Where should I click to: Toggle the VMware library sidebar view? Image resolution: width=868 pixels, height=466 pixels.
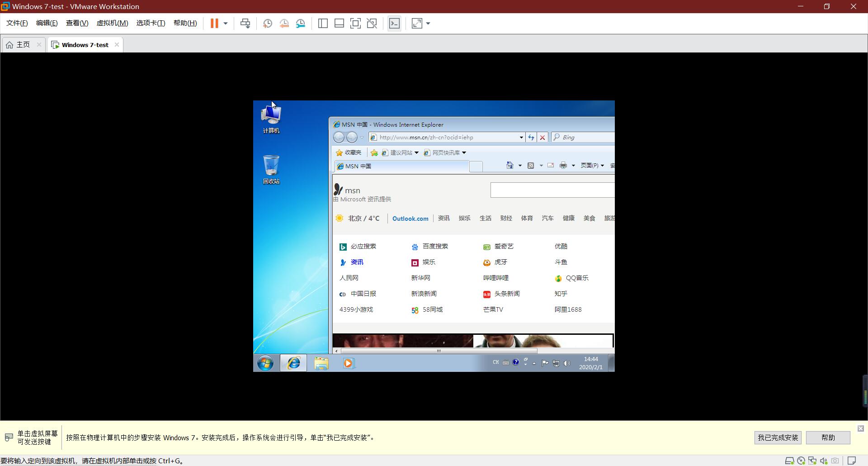[x=323, y=23]
